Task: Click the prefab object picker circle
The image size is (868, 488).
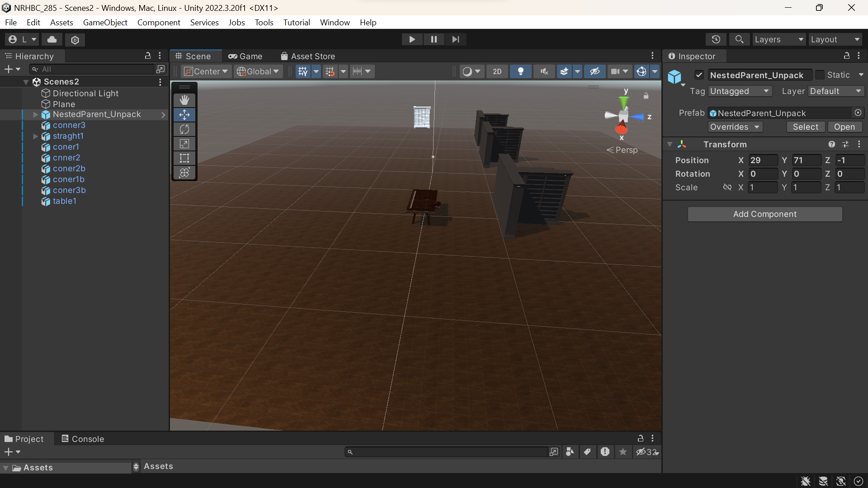Action: pyautogui.click(x=858, y=113)
